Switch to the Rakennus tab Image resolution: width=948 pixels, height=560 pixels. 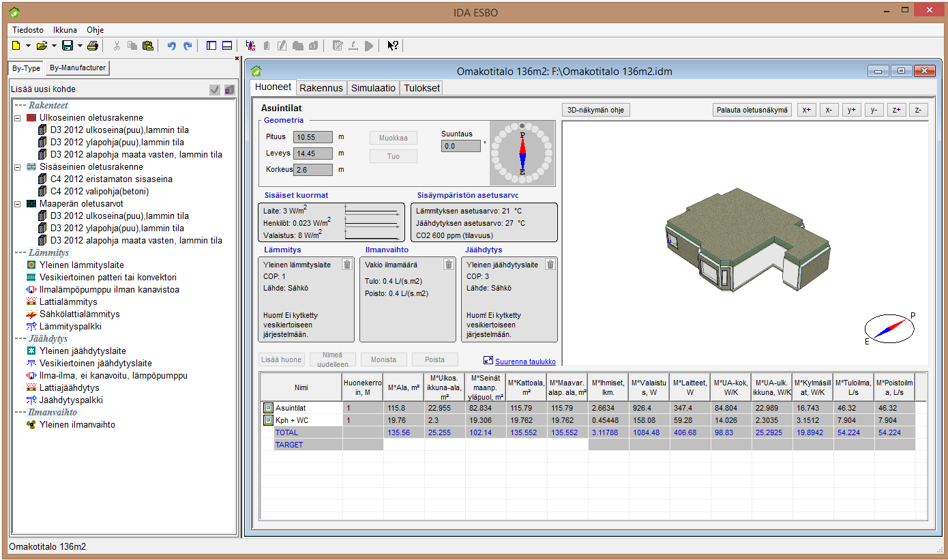[x=321, y=88]
